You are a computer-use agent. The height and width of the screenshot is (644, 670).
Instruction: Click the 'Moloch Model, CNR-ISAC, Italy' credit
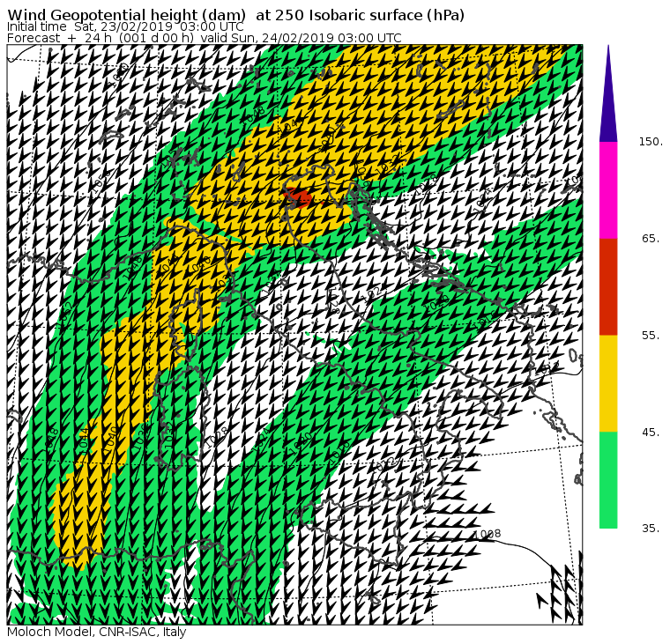pyautogui.click(x=97, y=632)
